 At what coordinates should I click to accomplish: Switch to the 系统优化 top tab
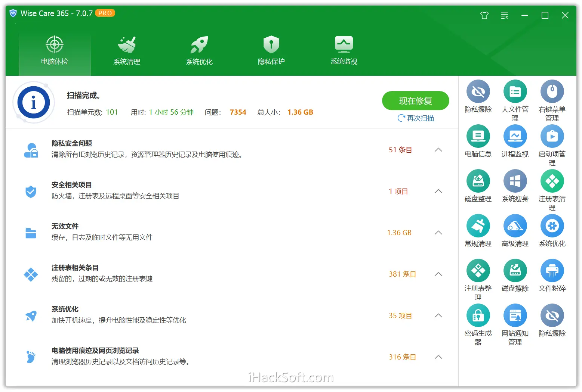tap(199, 51)
